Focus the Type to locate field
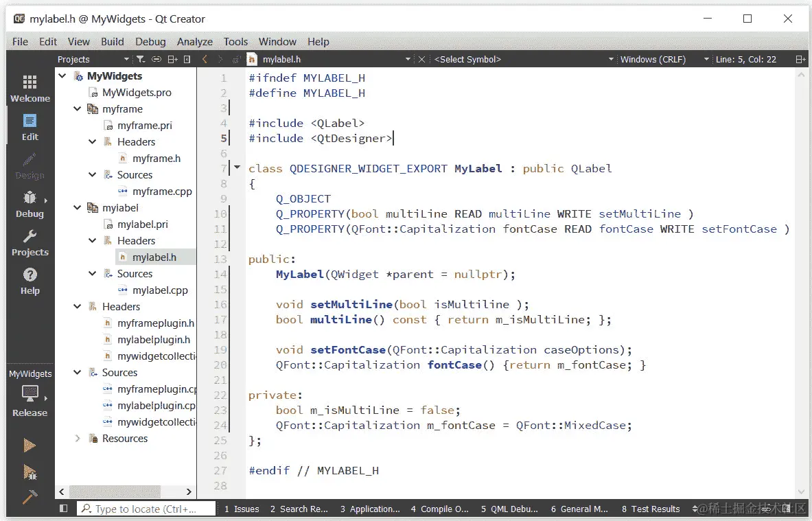 146,509
